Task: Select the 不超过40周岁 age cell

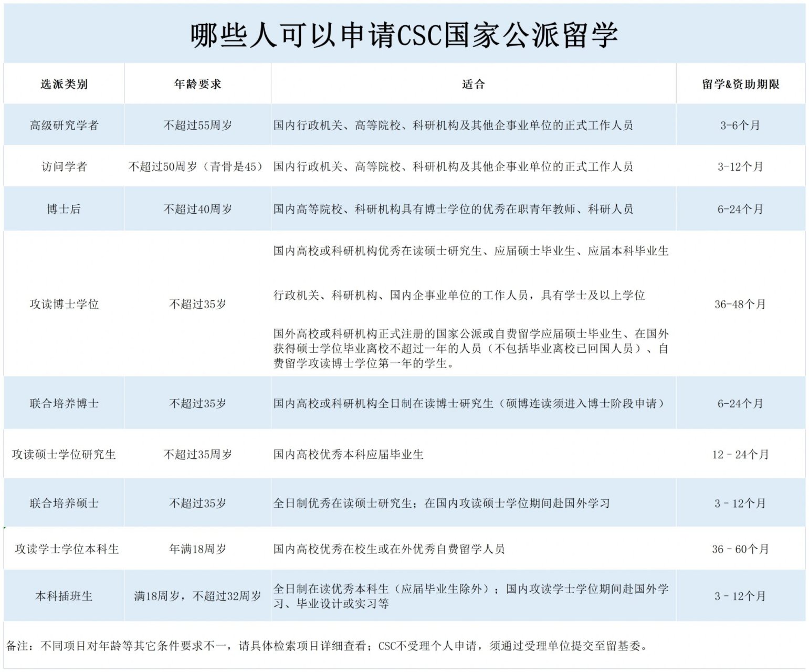Action: click(x=197, y=209)
